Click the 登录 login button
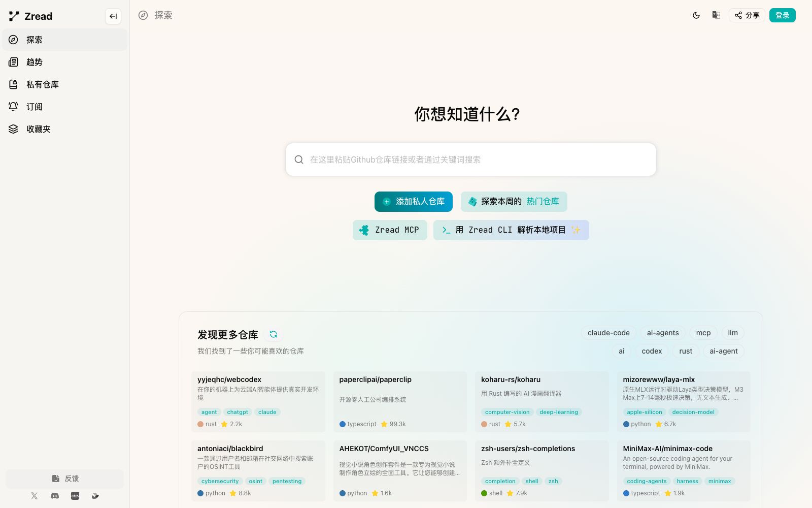Screen dimensions: 812x508 [783, 15]
